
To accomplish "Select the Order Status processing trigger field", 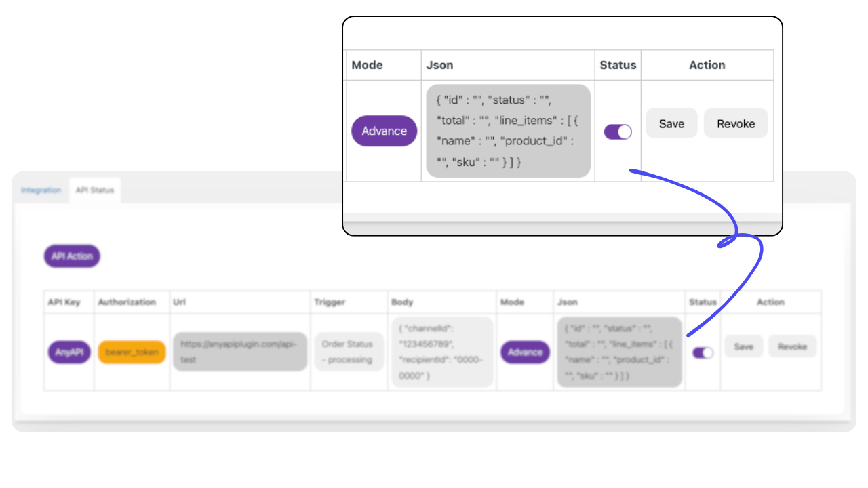I will point(348,352).
